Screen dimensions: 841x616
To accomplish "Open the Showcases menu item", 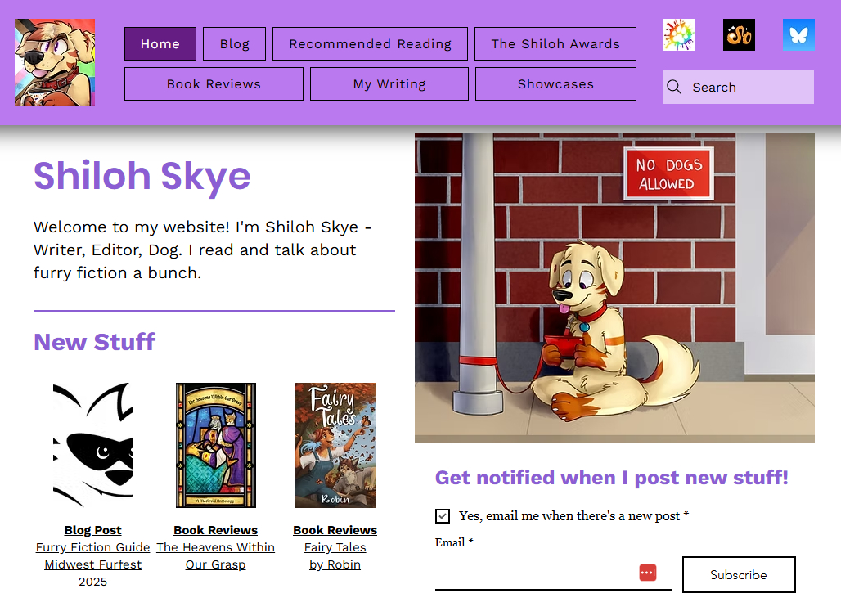I will point(555,84).
